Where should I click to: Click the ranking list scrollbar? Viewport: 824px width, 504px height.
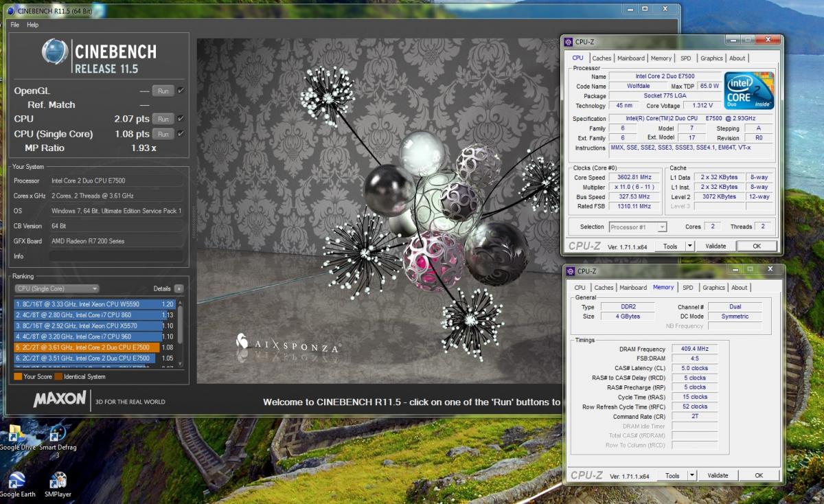click(181, 326)
